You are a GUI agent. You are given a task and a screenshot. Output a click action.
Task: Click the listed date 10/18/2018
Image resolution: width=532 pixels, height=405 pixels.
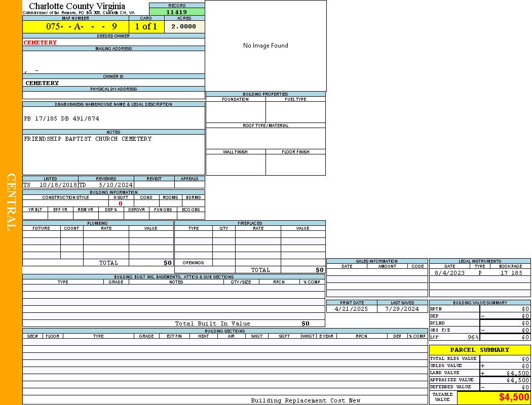pos(58,185)
